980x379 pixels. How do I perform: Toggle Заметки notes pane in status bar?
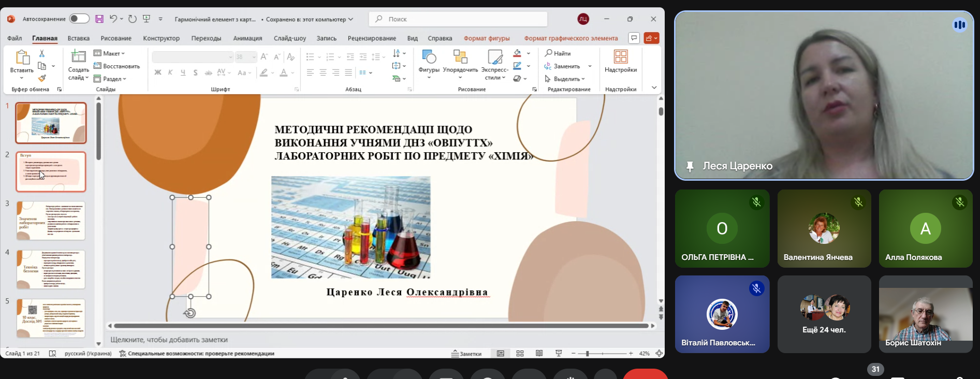pos(466,354)
